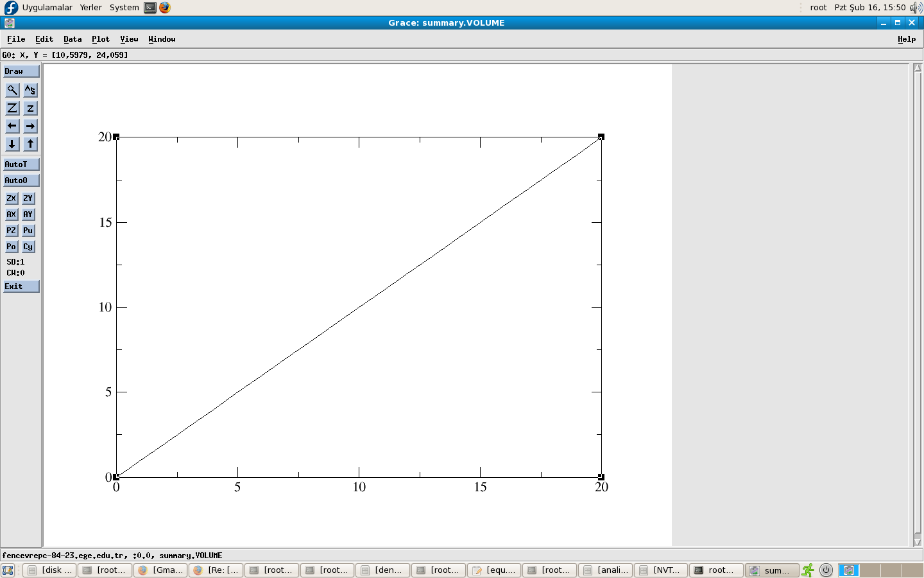924x578 pixels.
Task: Open the Plot menu
Action: pos(101,39)
